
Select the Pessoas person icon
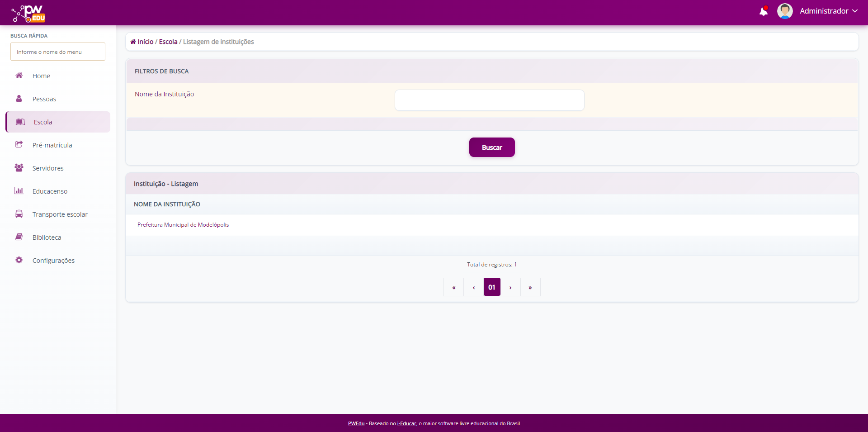[x=19, y=99]
